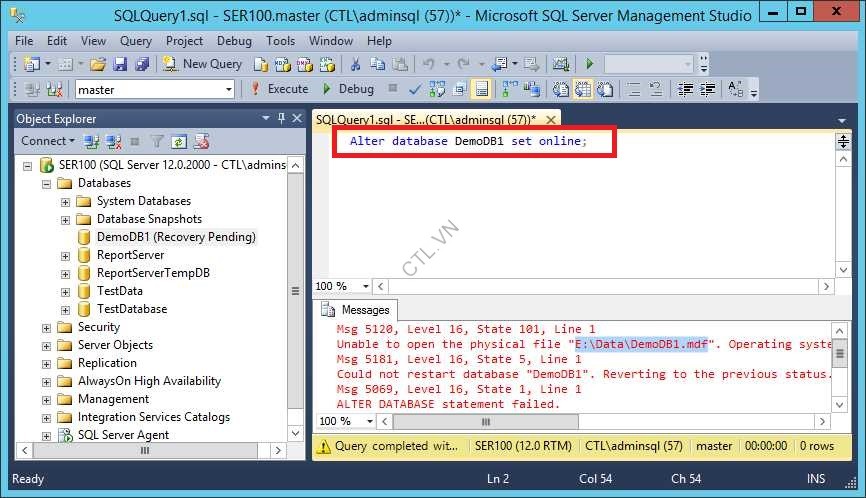Open the editor zoom 100 % dropdown
The width and height of the screenshot is (866, 498).
click(353, 286)
